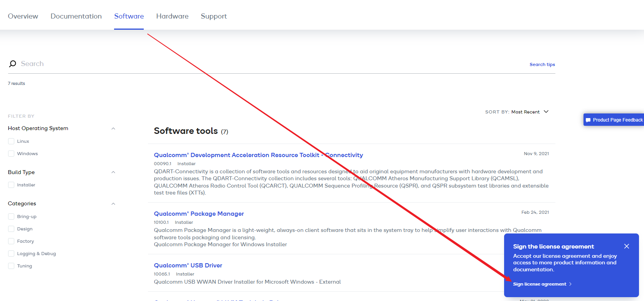Switch to the Overview tab

point(23,16)
